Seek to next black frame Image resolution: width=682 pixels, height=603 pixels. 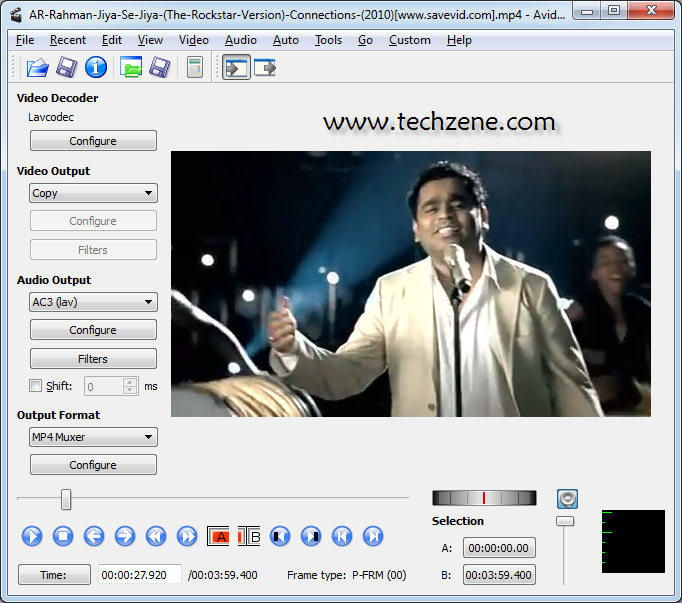[311, 536]
